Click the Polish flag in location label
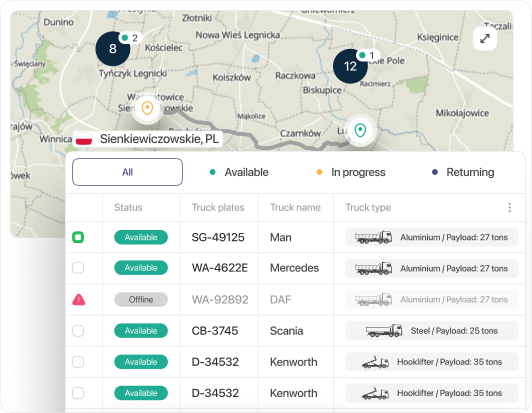532x413 pixels. 84,139
